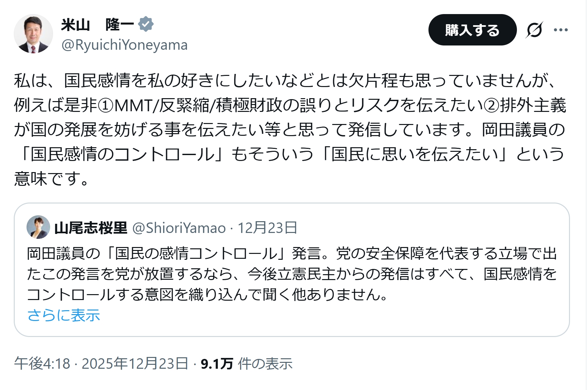This screenshot has width=588, height=390.
Task: Click the quoted post's 12月23日 date
Action: pos(267,228)
